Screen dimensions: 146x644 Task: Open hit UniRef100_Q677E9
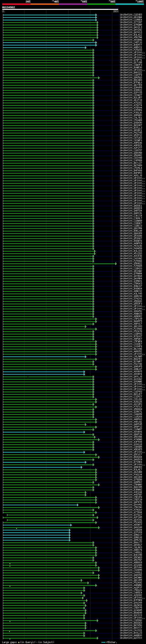pos(131,85)
